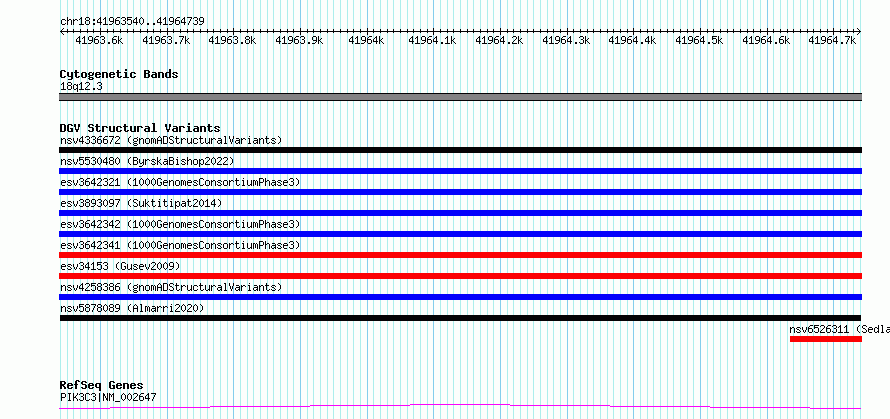Open the esv3642342 1000Genomes variant label

[180, 224]
